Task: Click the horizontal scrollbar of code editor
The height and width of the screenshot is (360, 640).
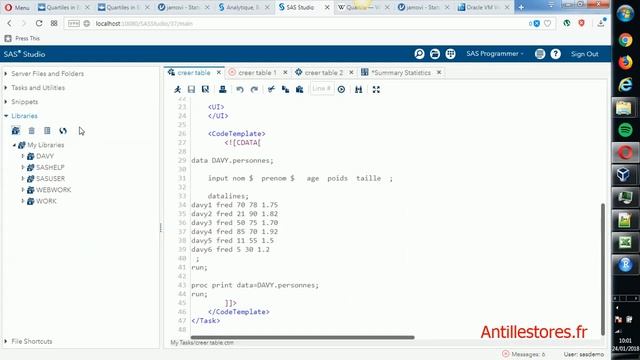Action: point(302,338)
